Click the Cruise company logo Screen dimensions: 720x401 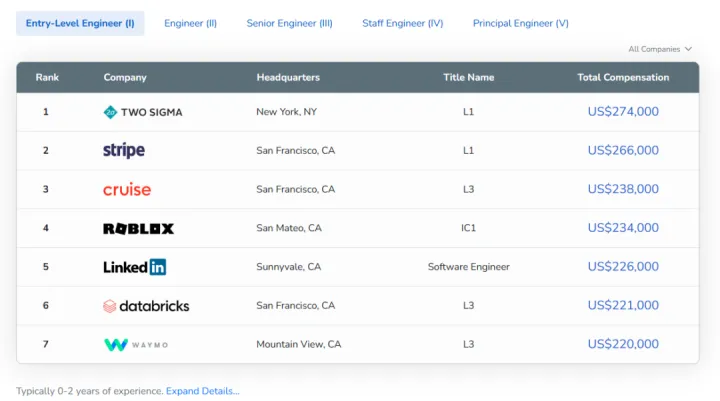click(127, 189)
